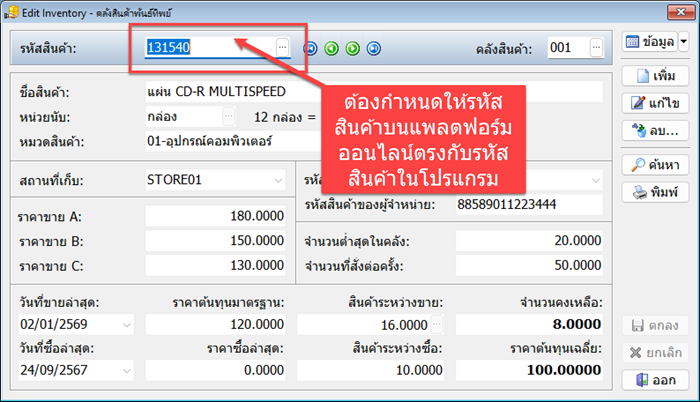The height and width of the screenshot is (402, 700).
Task: Open the last purchase date 24/09/2567 dropdown
Action: tap(126, 371)
